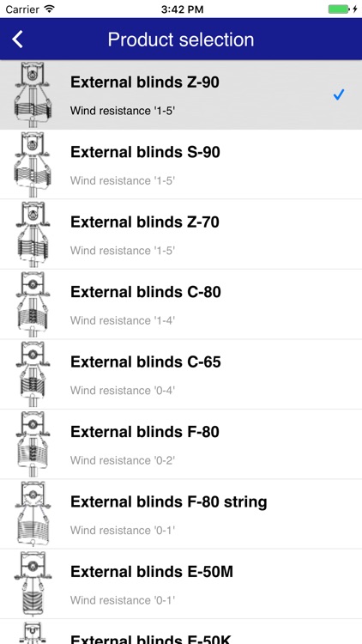Select External blinds S-90
The height and width of the screenshot is (644, 362).
click(x=181, y=165)
